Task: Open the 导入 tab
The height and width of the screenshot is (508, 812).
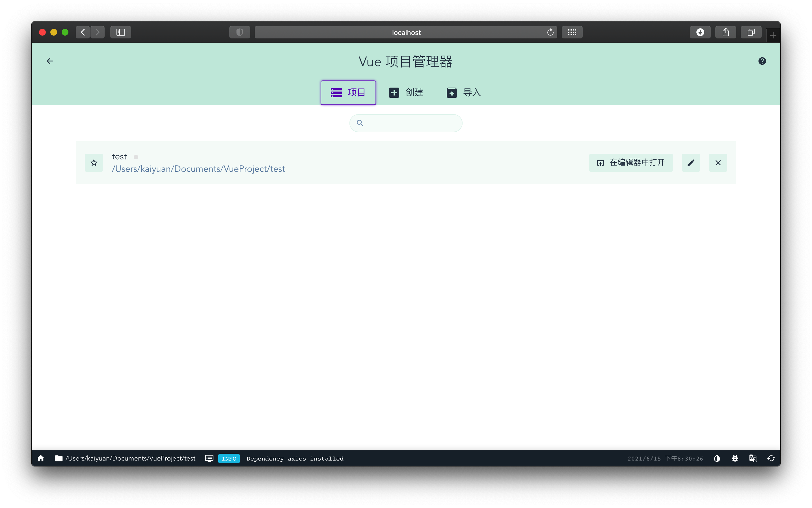Action: [464, 92]
